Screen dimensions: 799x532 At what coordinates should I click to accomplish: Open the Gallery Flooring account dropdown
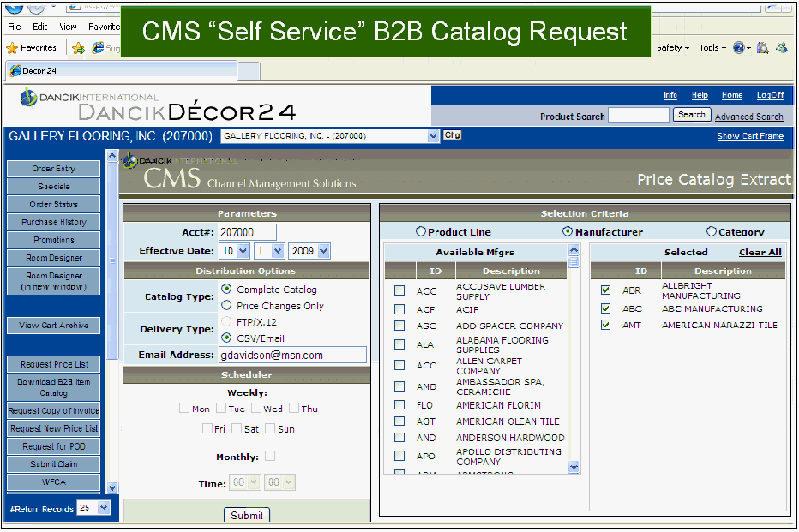point(433,136)
